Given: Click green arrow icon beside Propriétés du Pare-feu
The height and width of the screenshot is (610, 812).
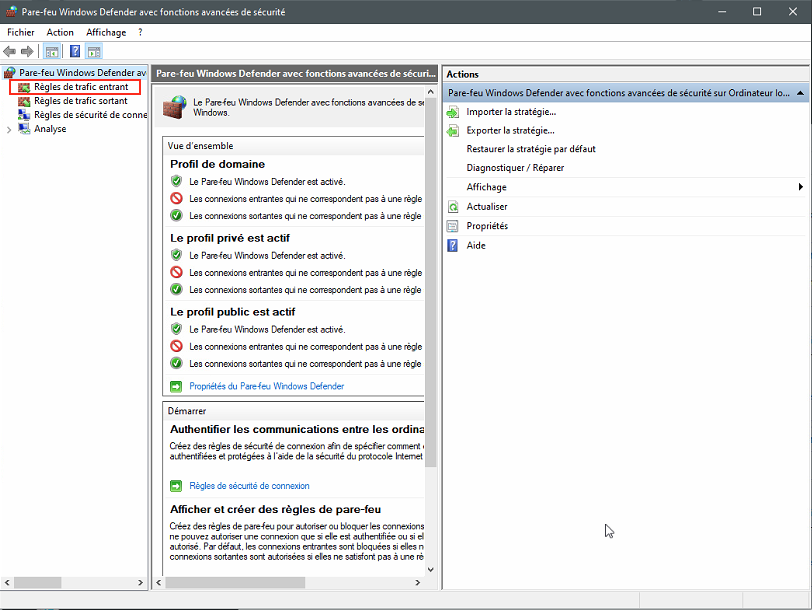Looking at the screenshot, I should [x=176, y=386].
